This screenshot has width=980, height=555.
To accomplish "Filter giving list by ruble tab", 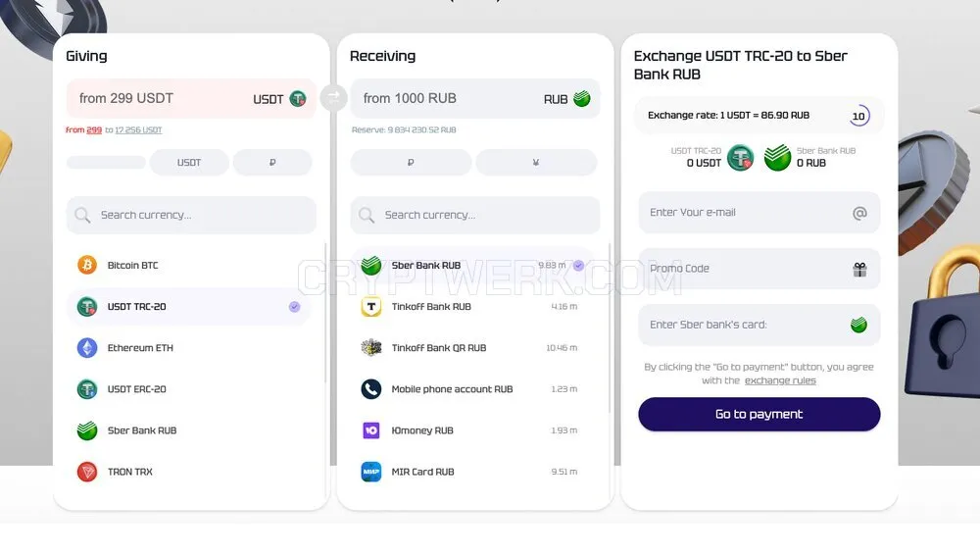I will [x=272, y=162].
